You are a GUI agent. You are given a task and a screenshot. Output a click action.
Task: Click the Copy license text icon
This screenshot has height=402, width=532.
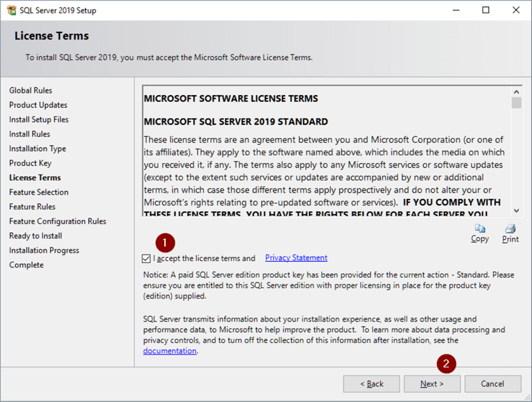tap(479, 229)
